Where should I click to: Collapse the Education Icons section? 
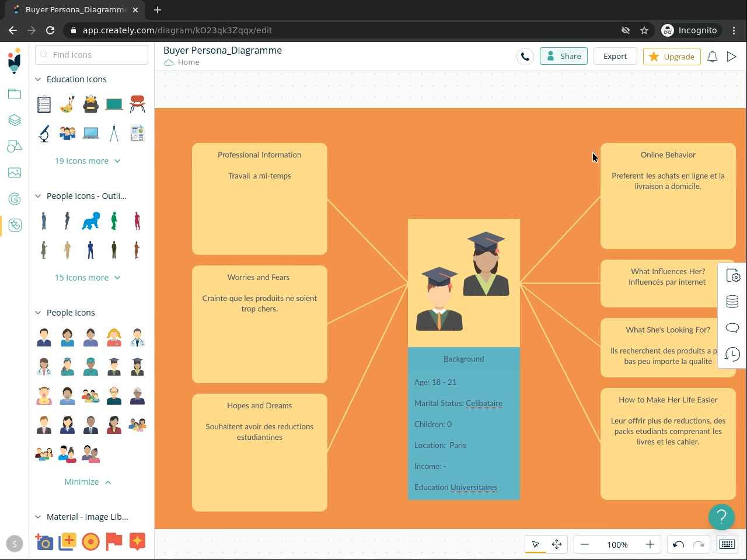38,79
